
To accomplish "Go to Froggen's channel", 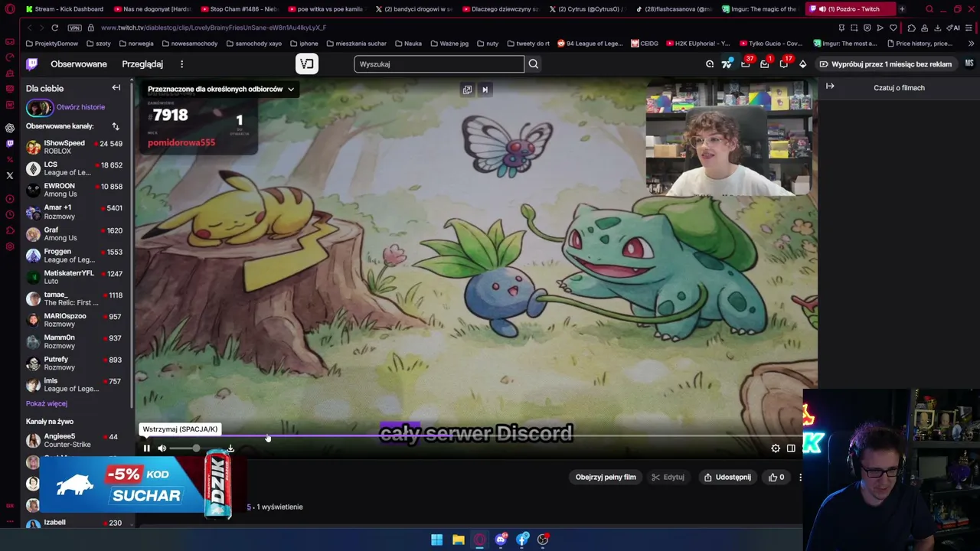I will 74,256.
